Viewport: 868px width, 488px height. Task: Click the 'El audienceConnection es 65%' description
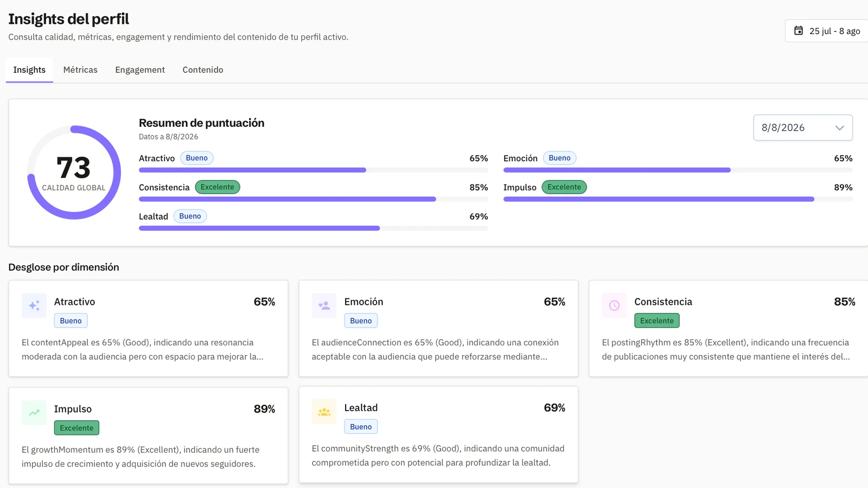[x=435, y=350]
